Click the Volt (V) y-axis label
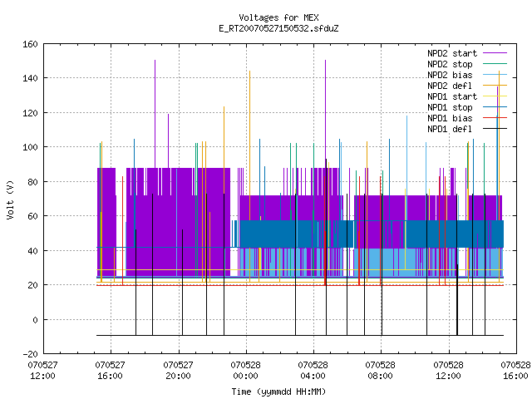 [x=10, y=199]
